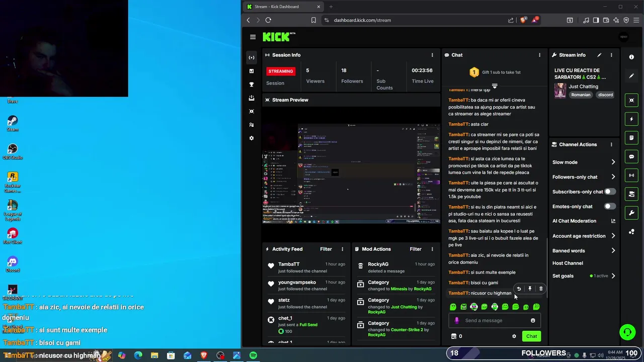
Task: Filter the Activity Feed
Action: click(326, 249)
